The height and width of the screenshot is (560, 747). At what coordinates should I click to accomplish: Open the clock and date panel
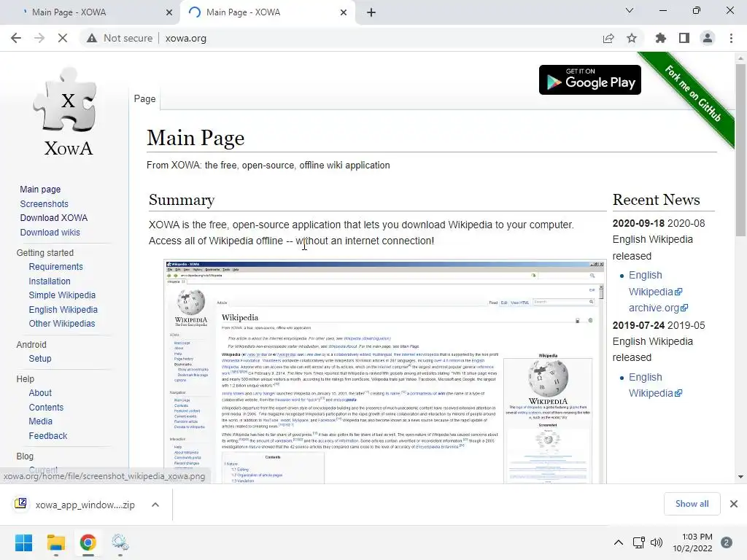[692, 542]
